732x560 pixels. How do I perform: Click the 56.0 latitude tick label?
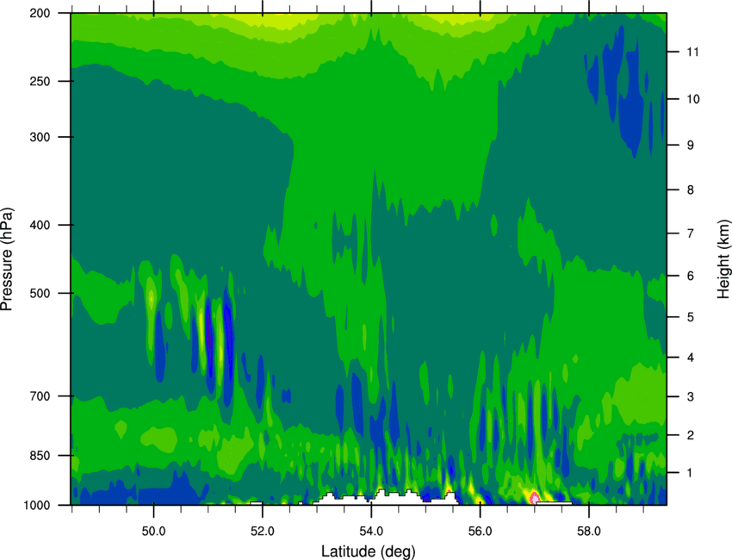[481, 532]
